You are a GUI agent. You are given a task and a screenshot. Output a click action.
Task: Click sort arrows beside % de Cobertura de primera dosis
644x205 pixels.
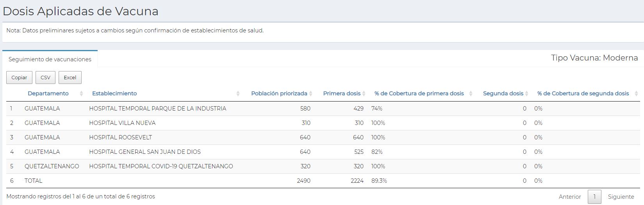(471, 94)
